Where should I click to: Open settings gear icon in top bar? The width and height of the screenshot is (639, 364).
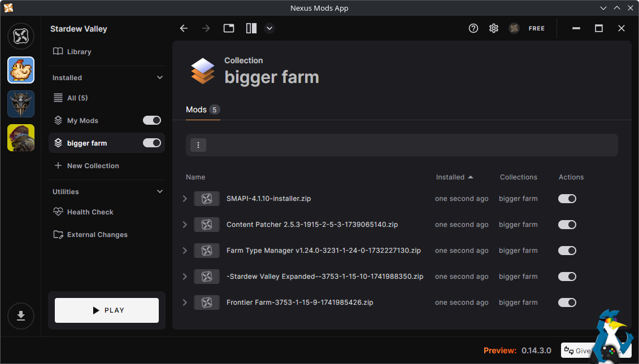pyautogui.click(x=493, y=28)
